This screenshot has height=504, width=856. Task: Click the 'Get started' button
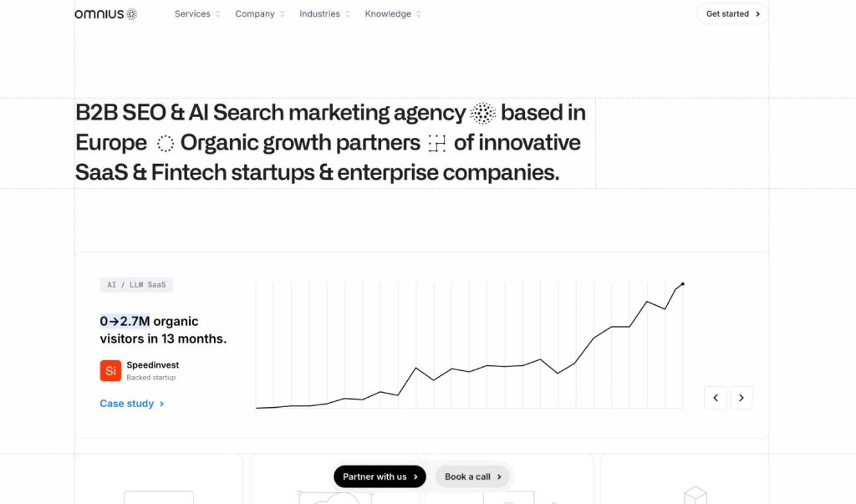(730, 13)
